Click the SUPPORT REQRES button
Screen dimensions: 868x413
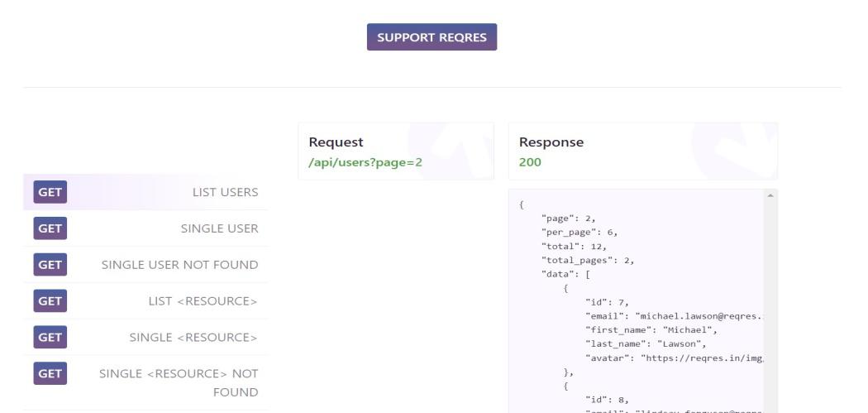tap(432, 37)
